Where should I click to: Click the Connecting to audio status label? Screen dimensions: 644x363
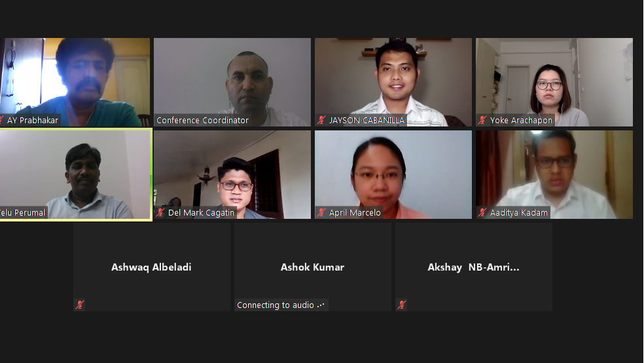pyautogui.click(x=281, y=305)
